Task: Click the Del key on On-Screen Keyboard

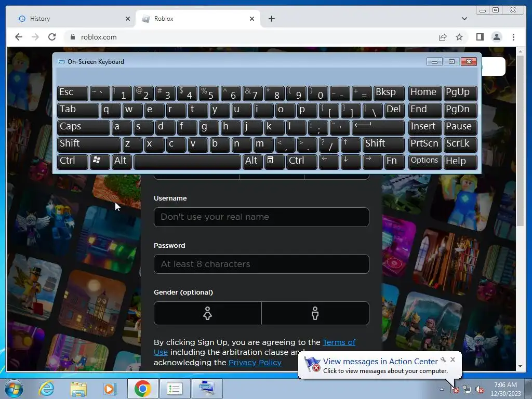Action: pyautogui.click(x=395, y=110)
